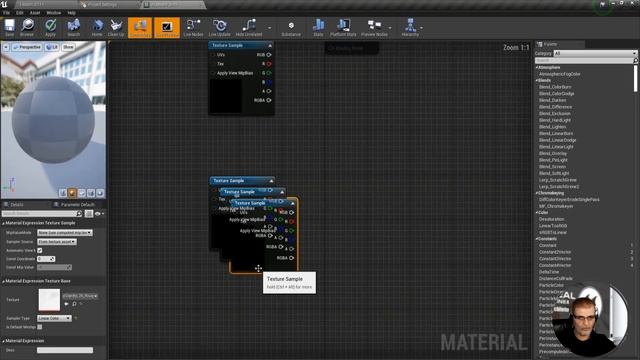Collapse the Material Expression section
This screenshot has height=360, width=640.
3,341
